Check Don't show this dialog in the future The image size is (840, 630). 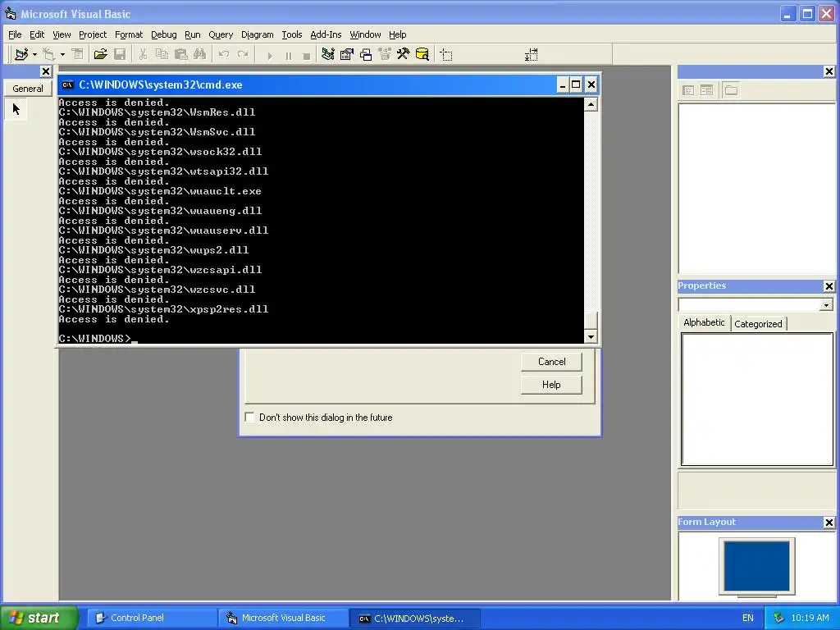tap(249, 417)
